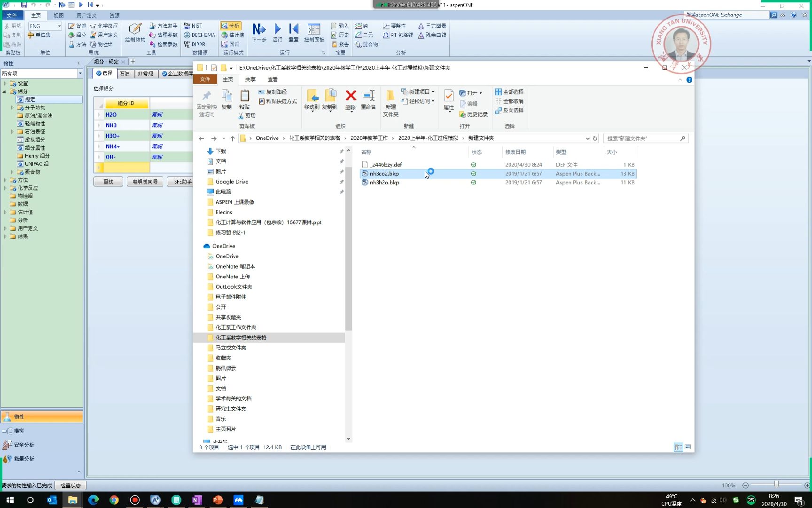This screenshot has width=812, height=508.
Task: Open the DECHEMA data source
Action: 199,35
